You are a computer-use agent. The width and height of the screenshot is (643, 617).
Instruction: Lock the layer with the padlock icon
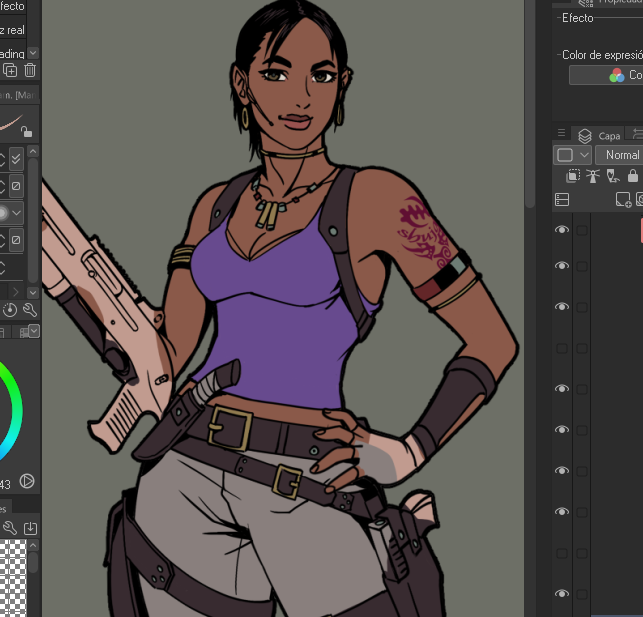(x=633, y=175)
